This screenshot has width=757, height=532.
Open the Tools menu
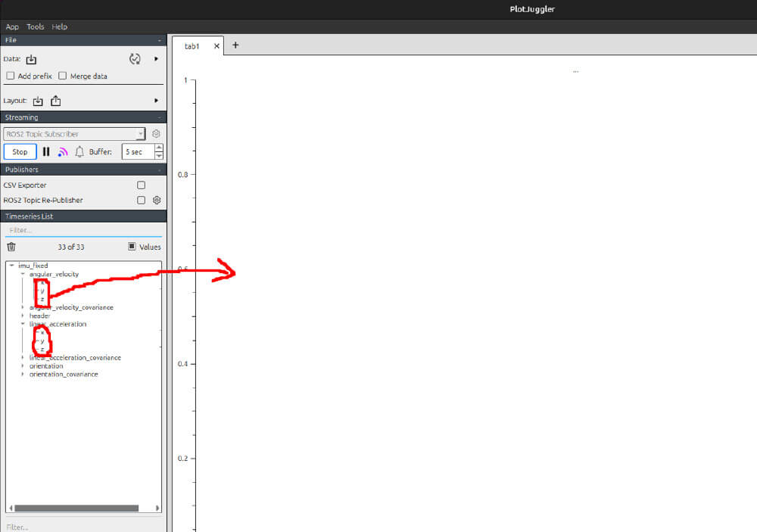pos(36,26)
